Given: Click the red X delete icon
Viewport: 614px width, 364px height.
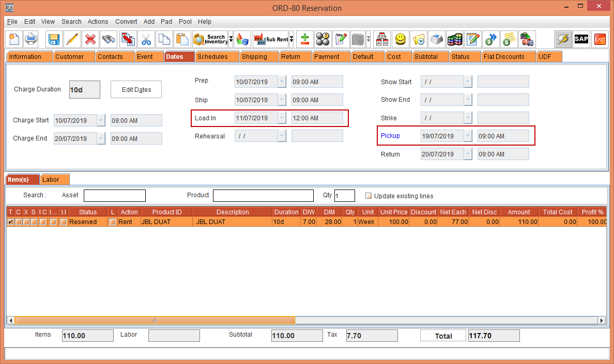Looking at the screenshot, I should tap(90, 39).
